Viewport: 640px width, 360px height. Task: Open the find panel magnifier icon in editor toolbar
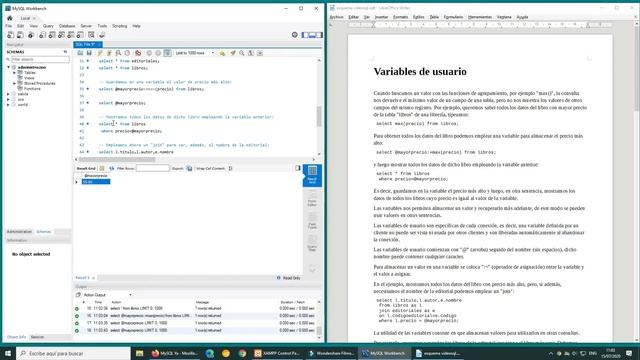(242, 53)
